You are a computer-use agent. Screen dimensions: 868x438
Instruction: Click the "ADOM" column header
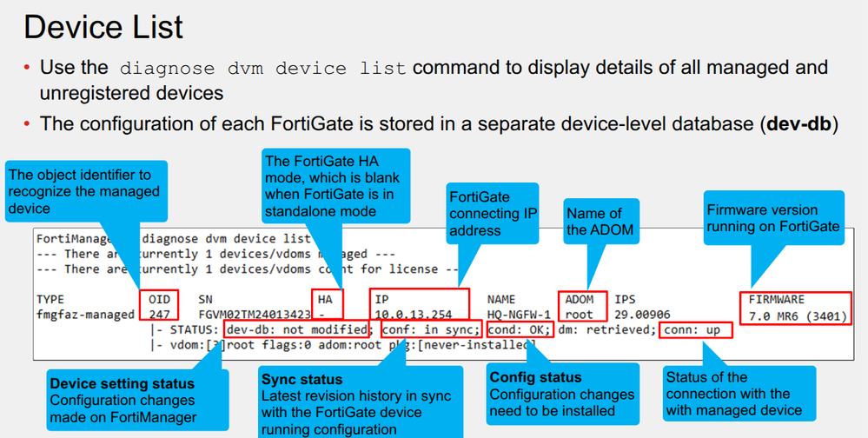click(579, 300)
